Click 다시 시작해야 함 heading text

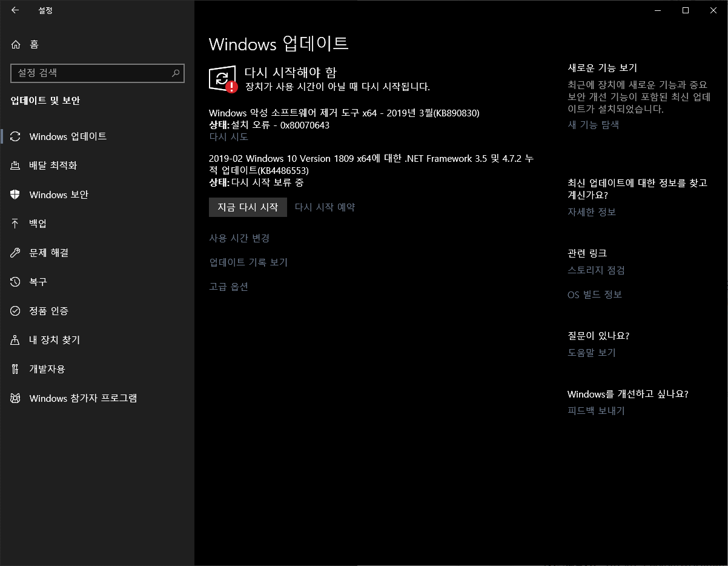pos(290,73)
